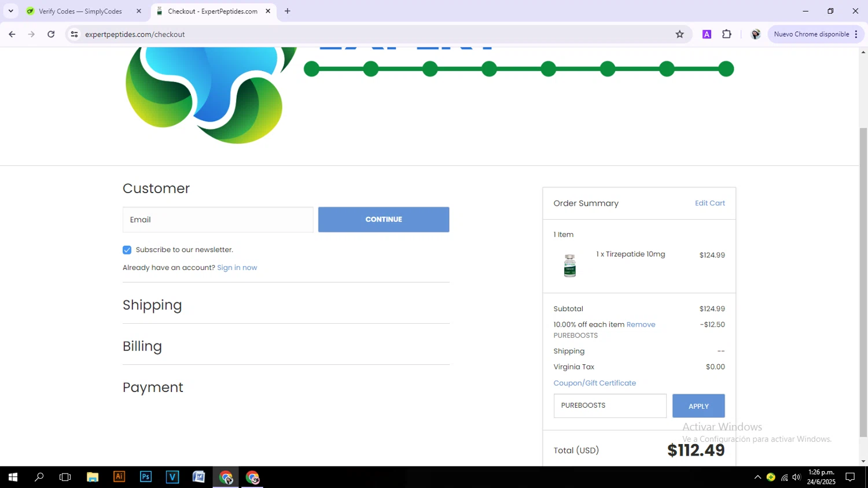Click the CONTINUE button

point(384,220)
